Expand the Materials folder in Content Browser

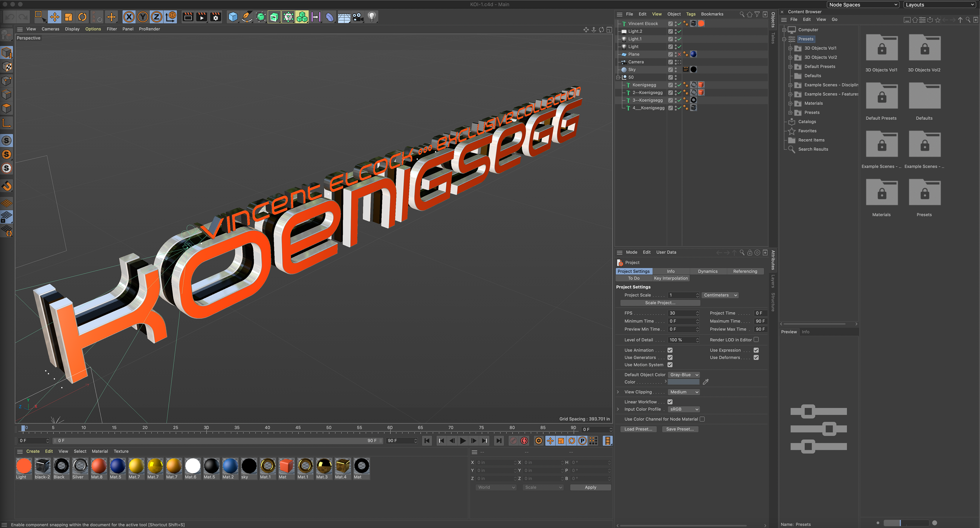[x=790, y=103]
